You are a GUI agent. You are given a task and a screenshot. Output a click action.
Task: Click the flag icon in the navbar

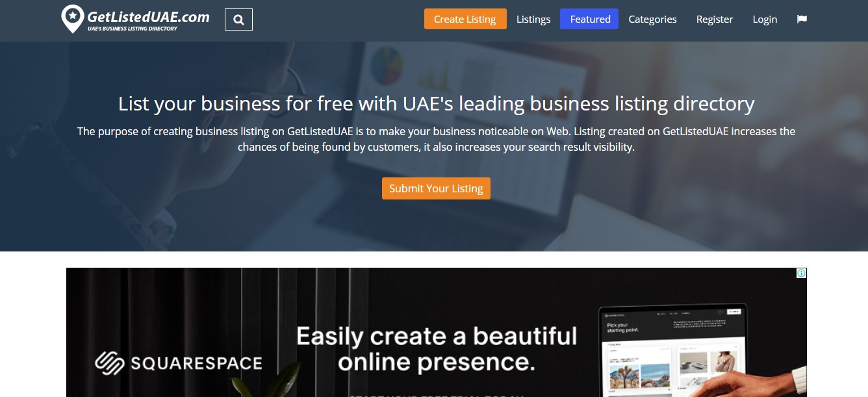click(x=802, y=19)
